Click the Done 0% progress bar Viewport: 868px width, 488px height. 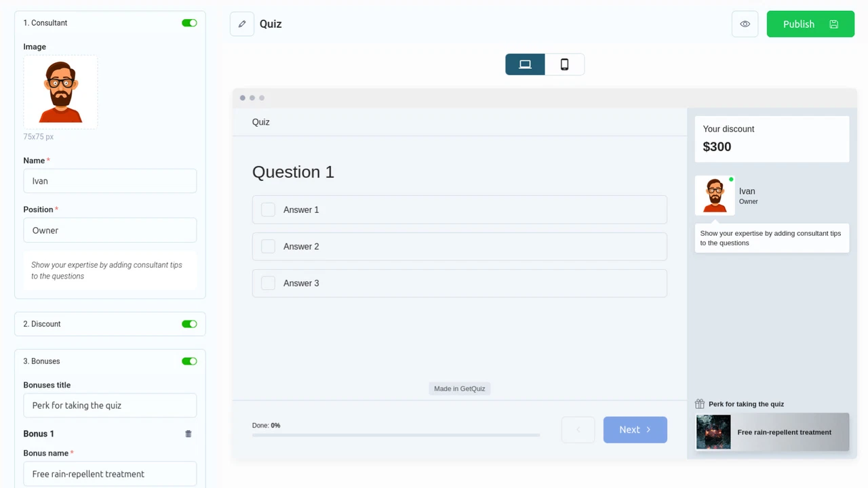pyautogui.click(x=395, y=434)
